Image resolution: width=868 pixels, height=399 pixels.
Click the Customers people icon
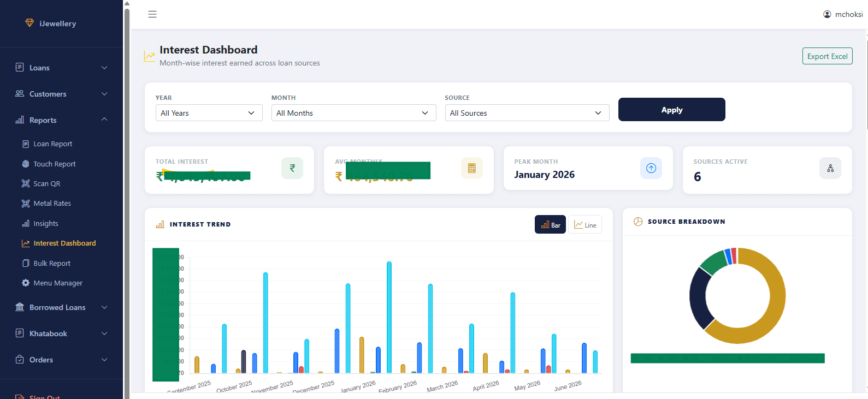(x=20, y=93)
